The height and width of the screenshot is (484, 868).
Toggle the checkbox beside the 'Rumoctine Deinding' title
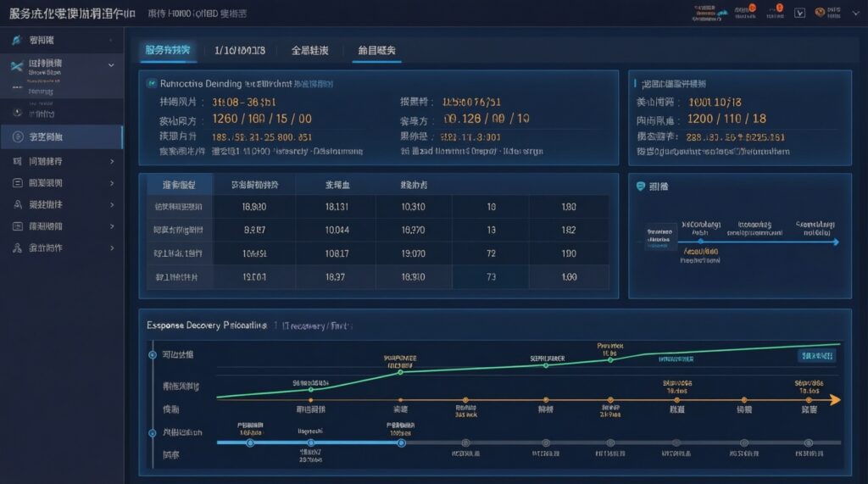click(x=152, y=84)
